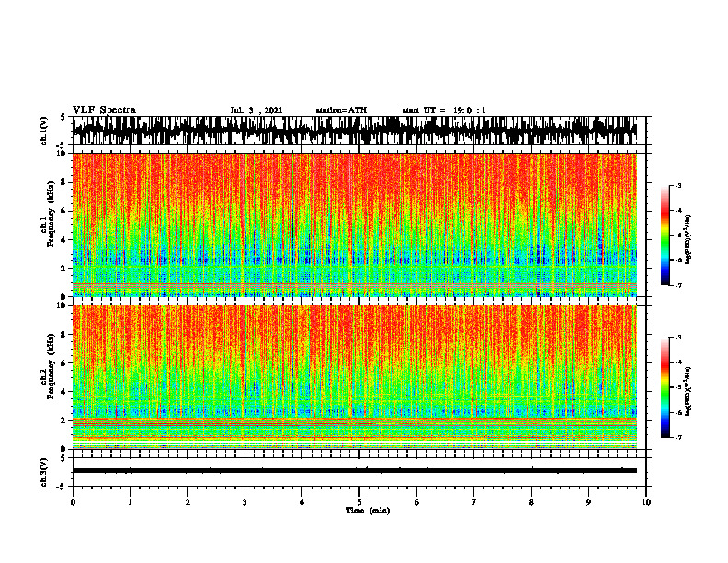Click the date "Jul 3 , 2021"
This screenshot has height=563, width=728.
tap(256, 110)
